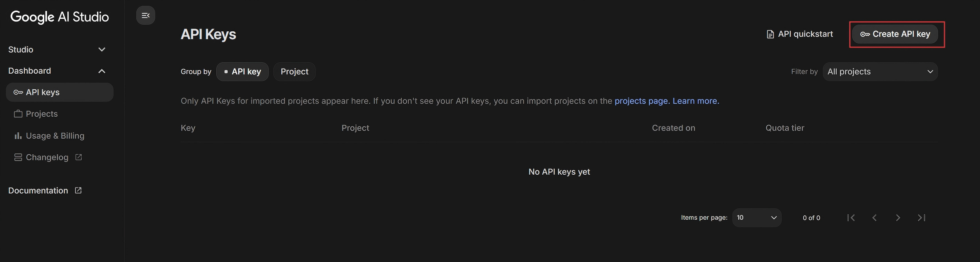Open Usage & Billing in sidebar
Image resolution: width=980 pixels, height=262 pixels.
[55, 136]
